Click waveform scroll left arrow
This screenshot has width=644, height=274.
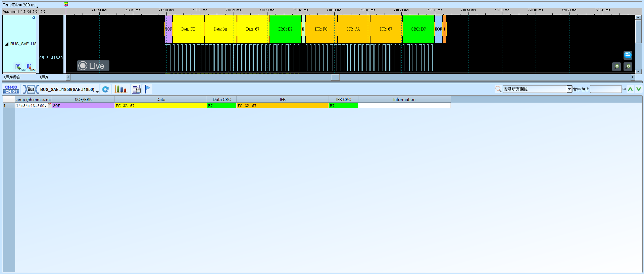pos(68,77)
